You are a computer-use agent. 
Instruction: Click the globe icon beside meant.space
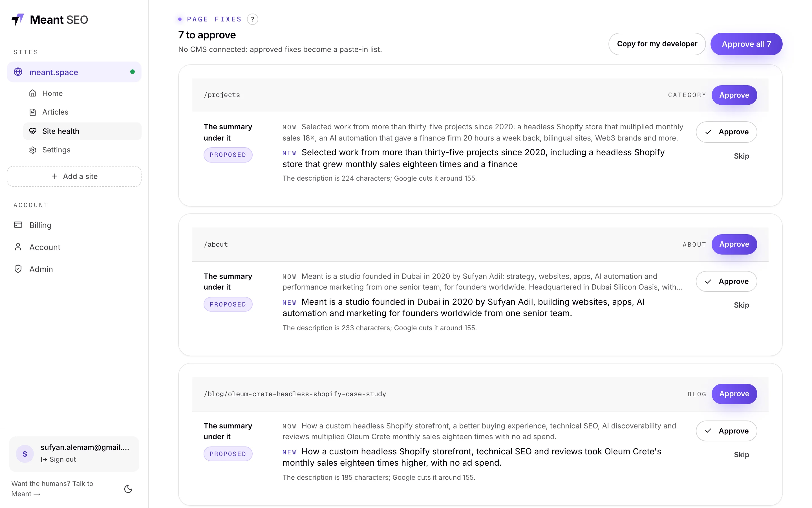pos(18,72)
